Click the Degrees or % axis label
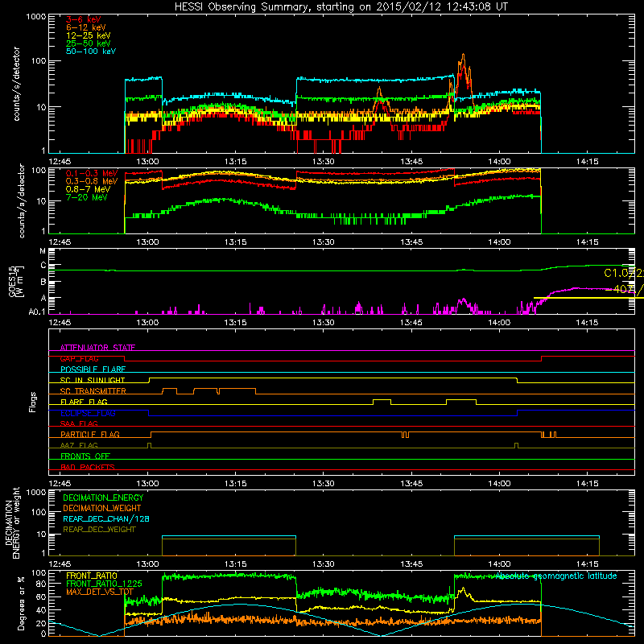The width and height of the screenshot is (644, 644). tap(21, 603)
